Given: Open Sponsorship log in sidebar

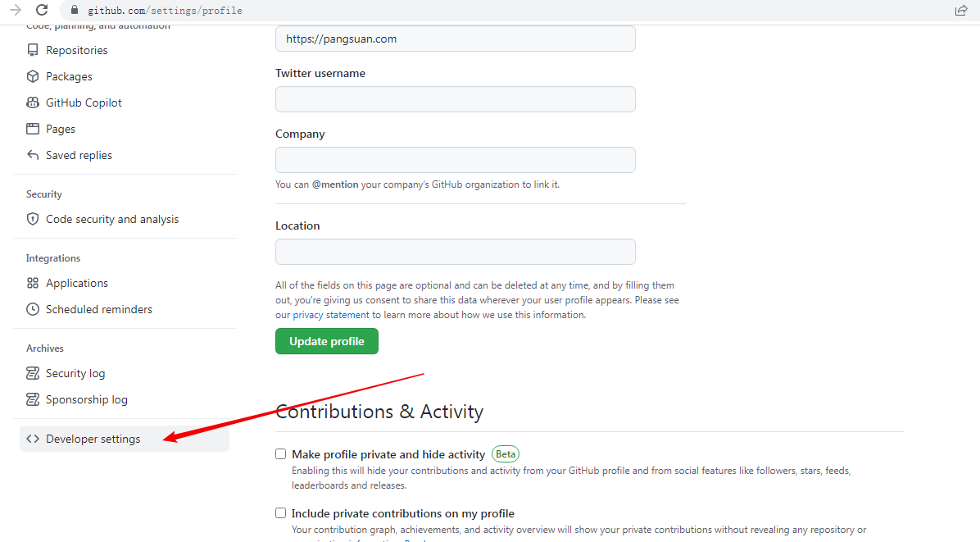Looking at the screenshot, I should pyautogui.click(x=86, y=399).
